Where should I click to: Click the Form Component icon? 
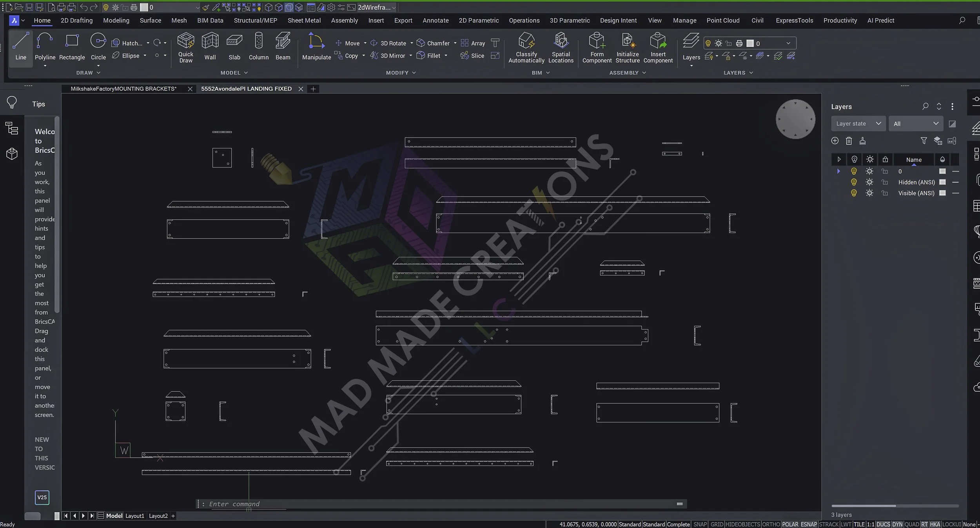(597, 47)
